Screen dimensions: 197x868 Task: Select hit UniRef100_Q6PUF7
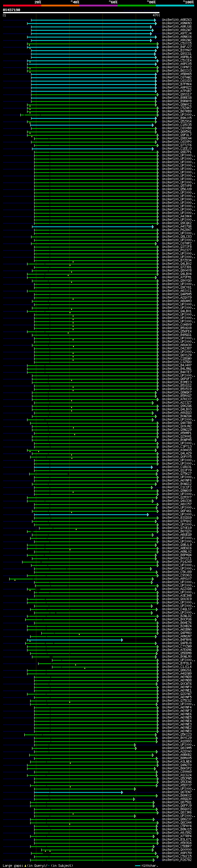[177, 379]
